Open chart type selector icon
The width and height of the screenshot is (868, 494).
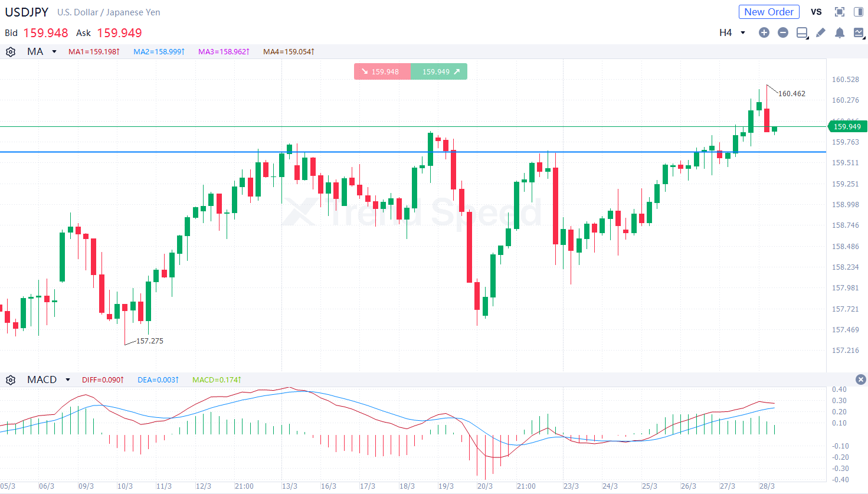pos(859,33)
